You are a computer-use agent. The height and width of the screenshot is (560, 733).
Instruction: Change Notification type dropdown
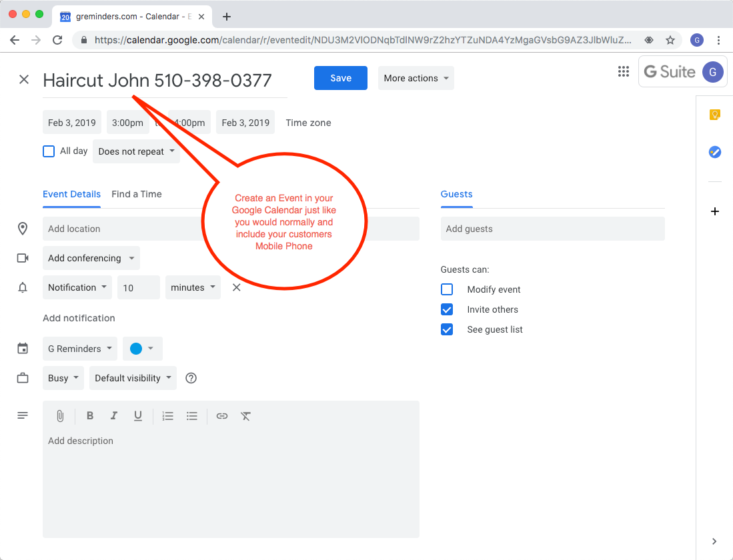coord(77,287)
